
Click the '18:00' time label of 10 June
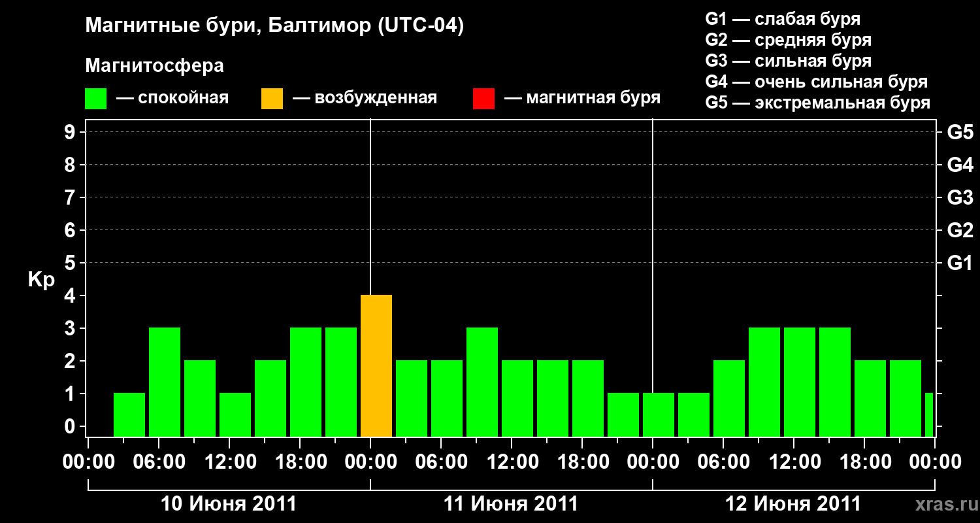pos(300,462)
